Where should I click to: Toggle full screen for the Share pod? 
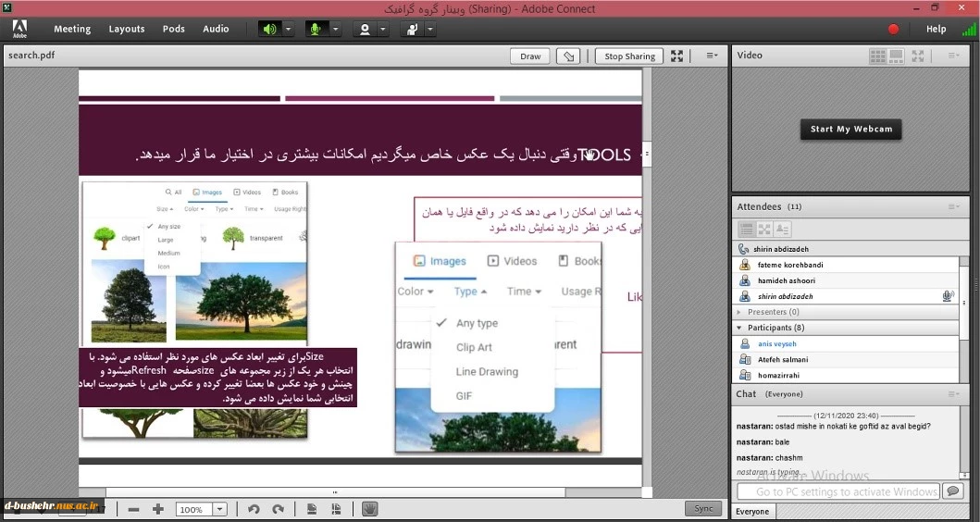(x=677, y=56)
